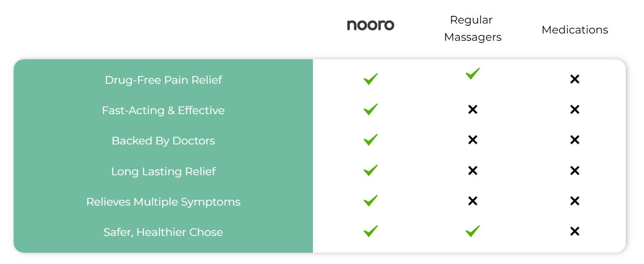Click Medications X mark for Drug-Free Pain Relief
The height and width of the screenshot is (264, 644).
click(x=575, y=79)
